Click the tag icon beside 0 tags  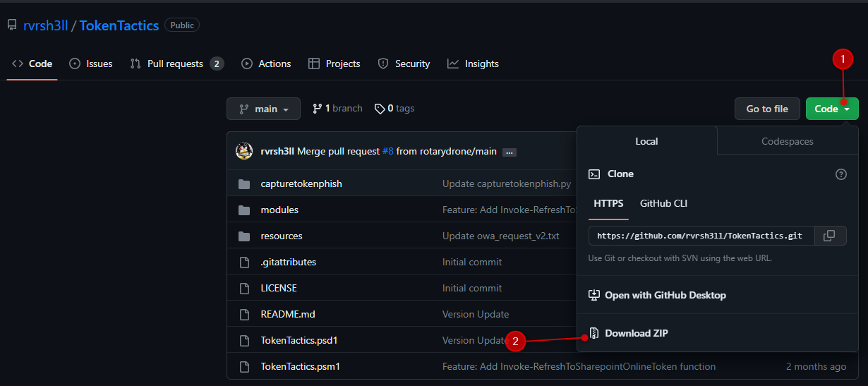coord(380,109)
